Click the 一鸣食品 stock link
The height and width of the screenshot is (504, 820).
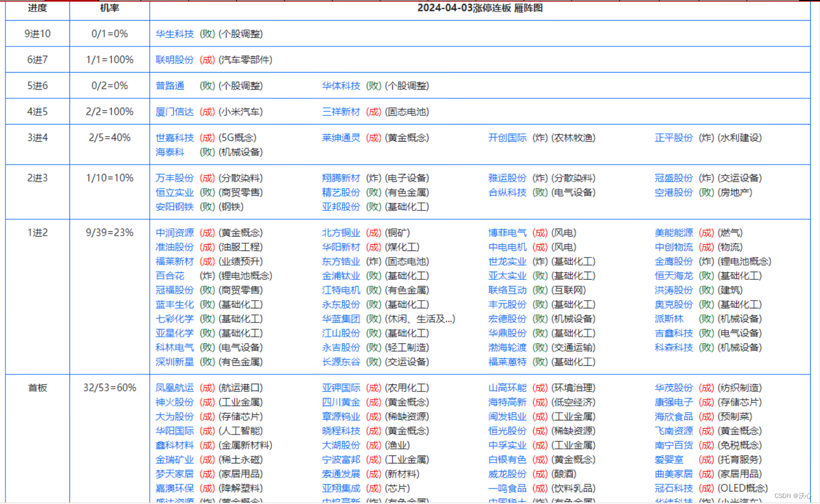pos(507,488)
